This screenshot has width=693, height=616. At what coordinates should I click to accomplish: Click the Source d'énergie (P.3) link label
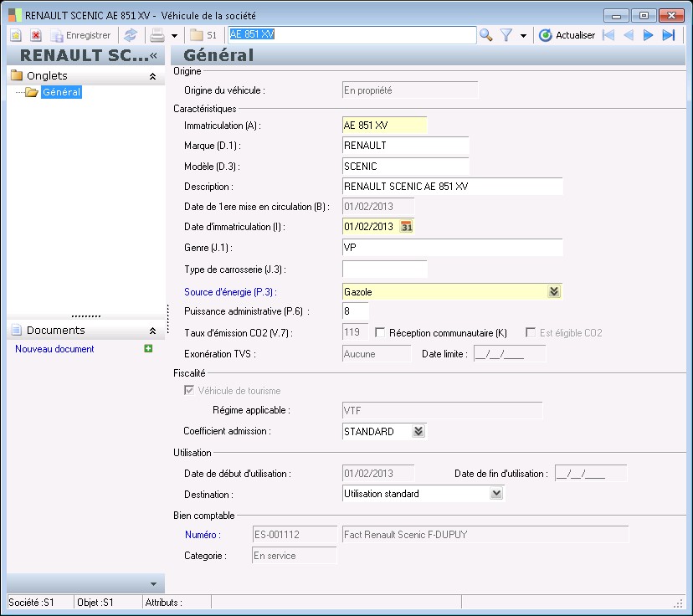pos(230,291)
